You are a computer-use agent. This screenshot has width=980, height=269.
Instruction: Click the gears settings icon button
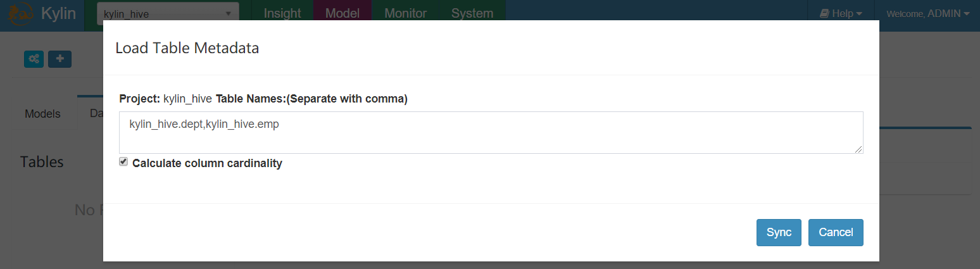click(x=34, y=59)
